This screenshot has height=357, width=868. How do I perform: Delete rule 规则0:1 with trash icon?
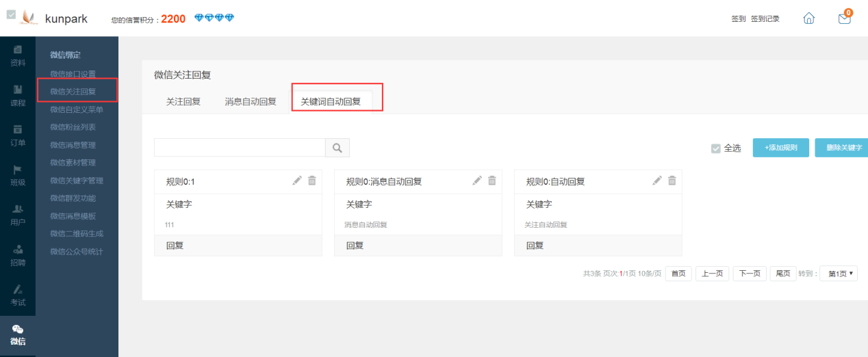pos(312,181)
